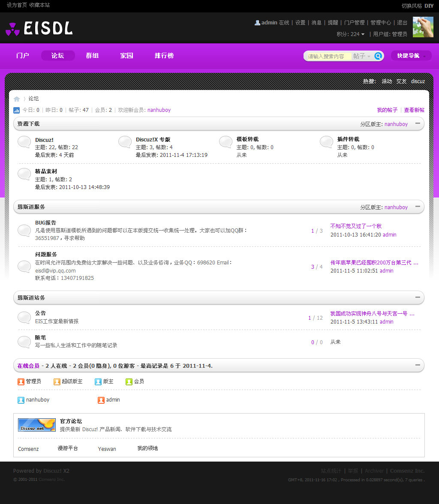Collapse the 恩斯道站务 section
The height and width of the screenshot is (504, 439).
[418, 297]
